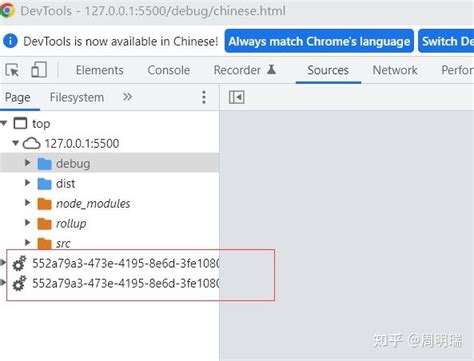The image size is (474, 361).
Task: Select the Sources panel tab
Action: coord(328,70)
